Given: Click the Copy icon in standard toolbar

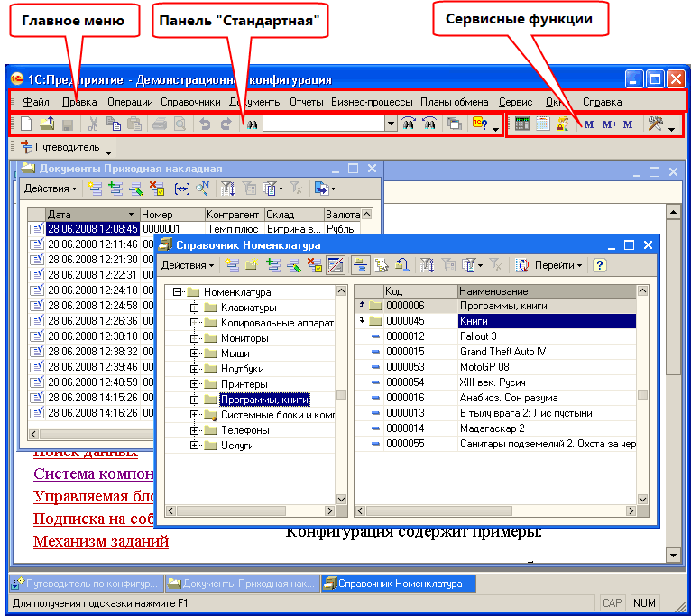Looking at the screenshot, I should 114,124.
